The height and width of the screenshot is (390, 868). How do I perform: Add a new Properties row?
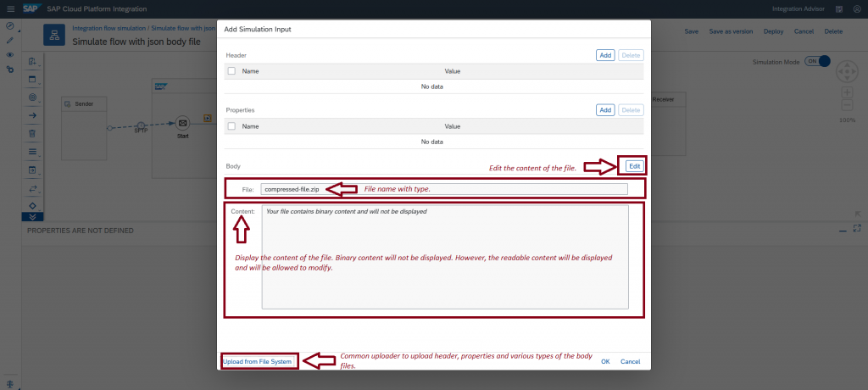tap(605, 110)
